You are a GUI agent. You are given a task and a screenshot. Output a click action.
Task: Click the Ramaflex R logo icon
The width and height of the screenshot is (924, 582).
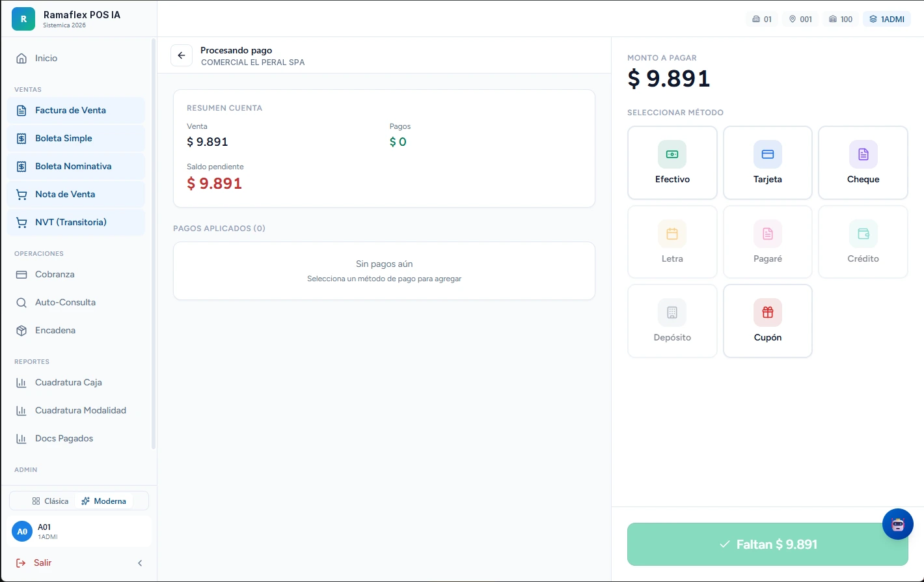tap(23, 19)
